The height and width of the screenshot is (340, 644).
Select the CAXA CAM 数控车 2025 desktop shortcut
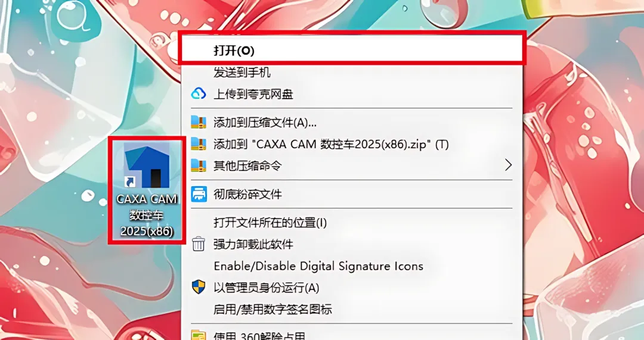(147, 191)
